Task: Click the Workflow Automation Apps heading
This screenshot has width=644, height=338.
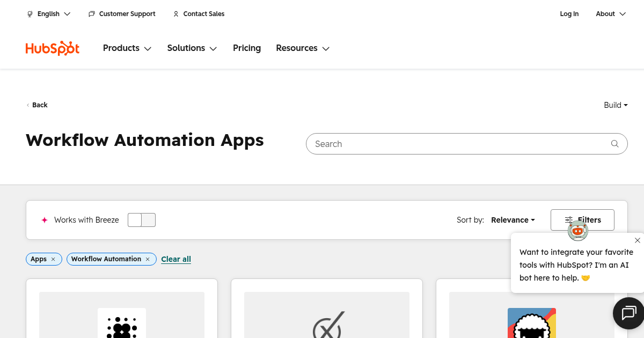Action: [x=145, y=140]
